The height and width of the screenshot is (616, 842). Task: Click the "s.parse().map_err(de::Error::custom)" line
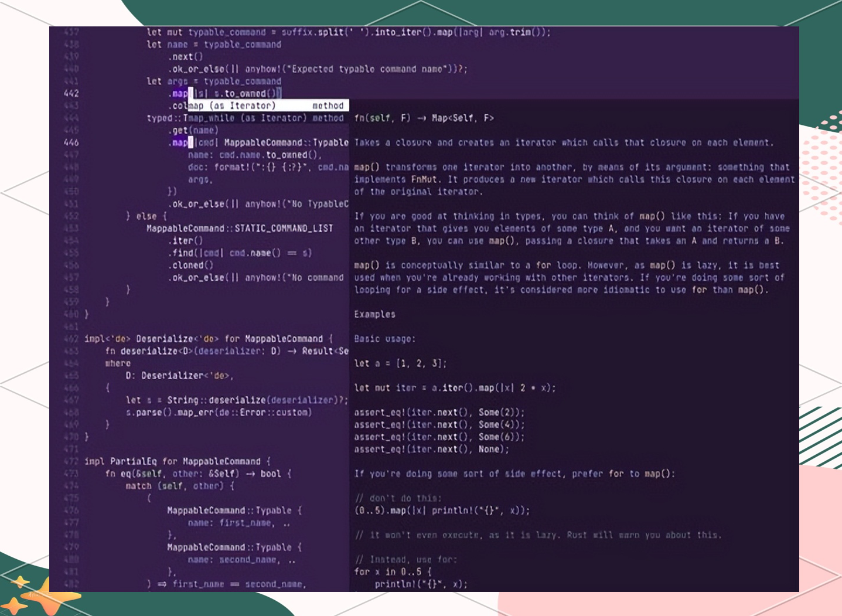tap(219, 413)
